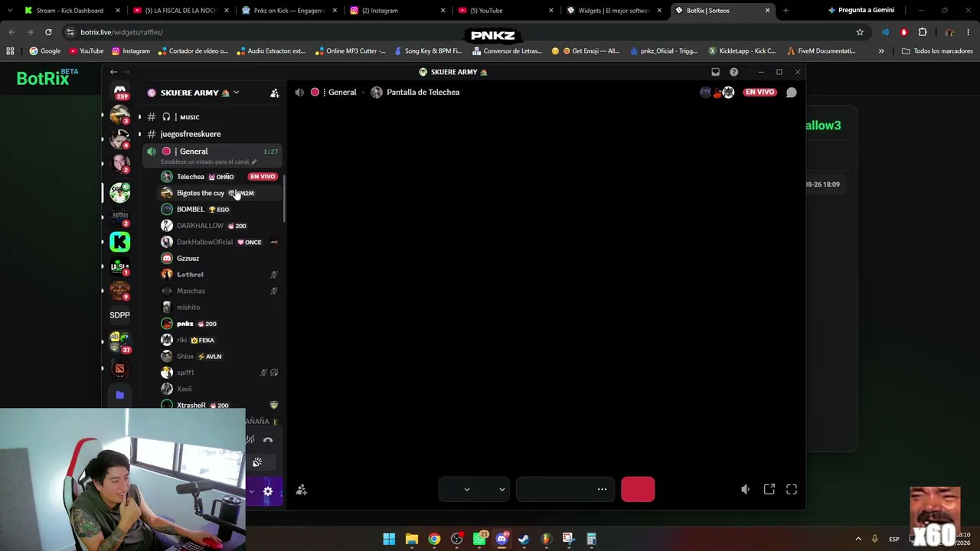Adjust stream volume speaker icon
The image size is (980, 551).
[746, 489]
